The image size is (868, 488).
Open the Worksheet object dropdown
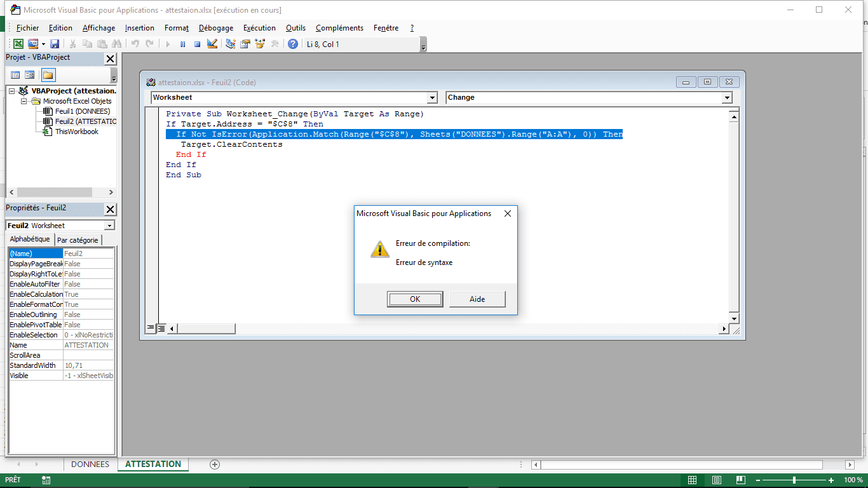[x=432, y=98]
